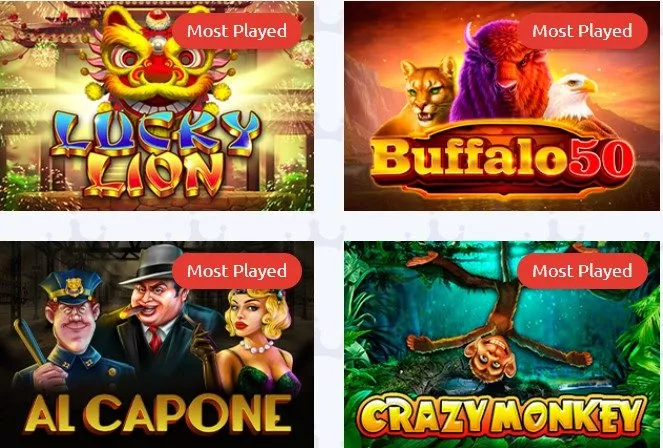
Task: Click the Crazy Monkey yellow title logo
Action: coord(502,417)
